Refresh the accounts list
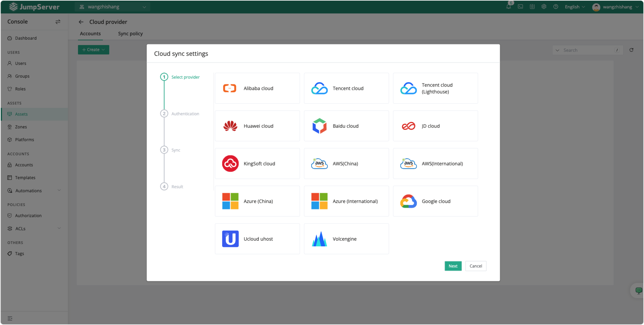This screenshot has width=644, height=325. (x=631, y=50)
